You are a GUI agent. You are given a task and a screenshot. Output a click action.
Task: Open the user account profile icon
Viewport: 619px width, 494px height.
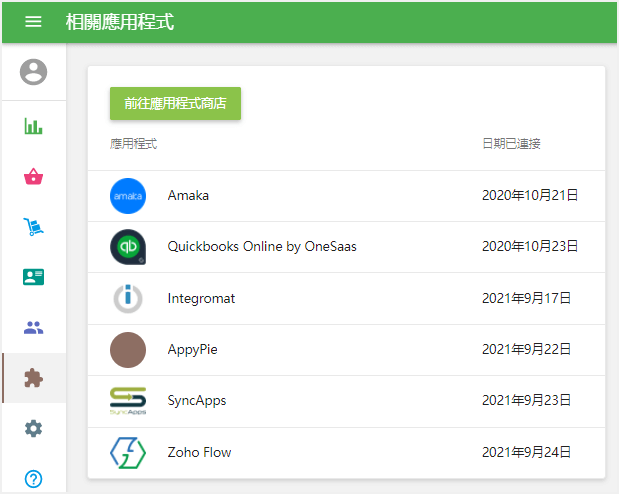point(34,72)
